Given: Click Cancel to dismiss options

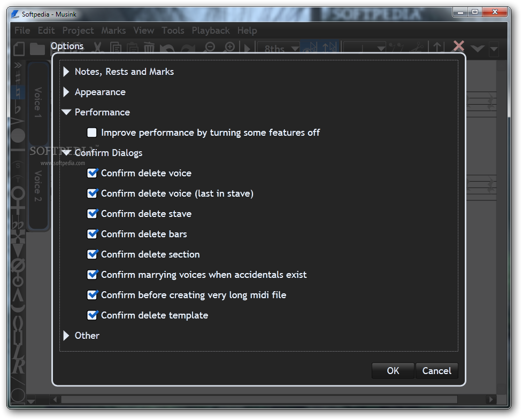Looking at the screenshot, I should 437,371.
